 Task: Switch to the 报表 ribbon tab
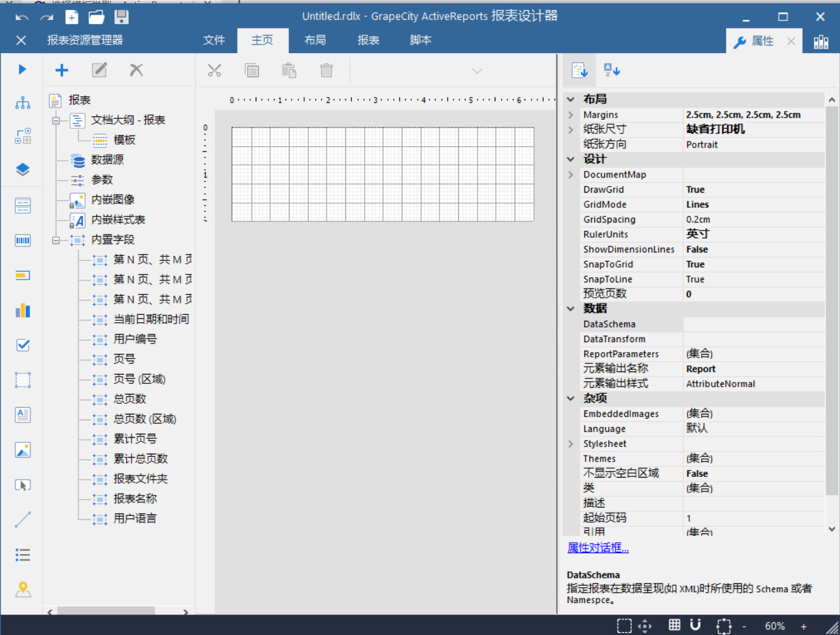click(368, 40)
